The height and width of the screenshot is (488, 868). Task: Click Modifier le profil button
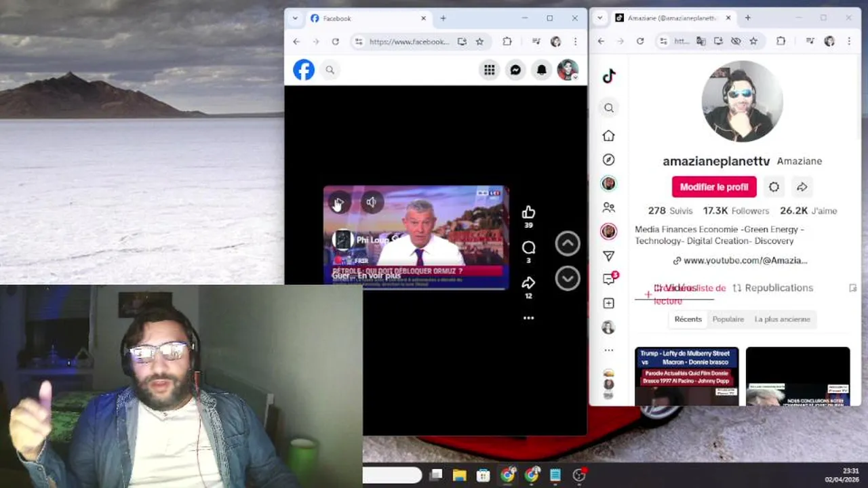pos(714,187)
